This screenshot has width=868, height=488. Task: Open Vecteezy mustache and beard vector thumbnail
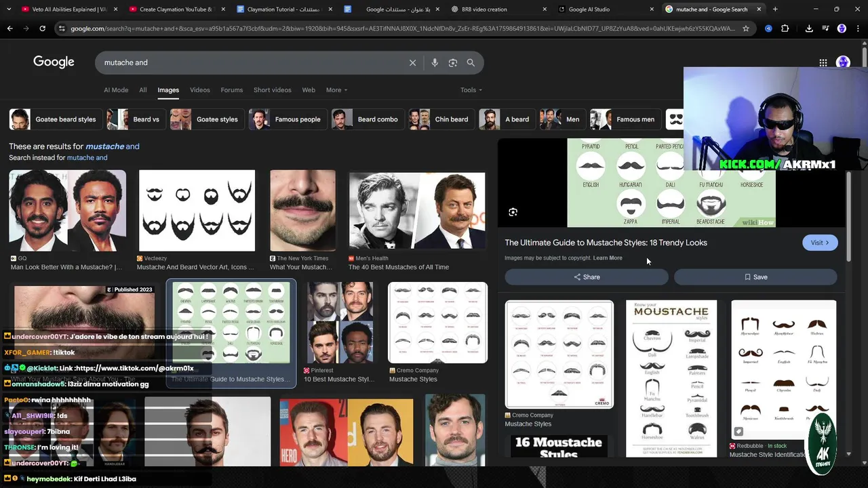[x=197, y=211]
